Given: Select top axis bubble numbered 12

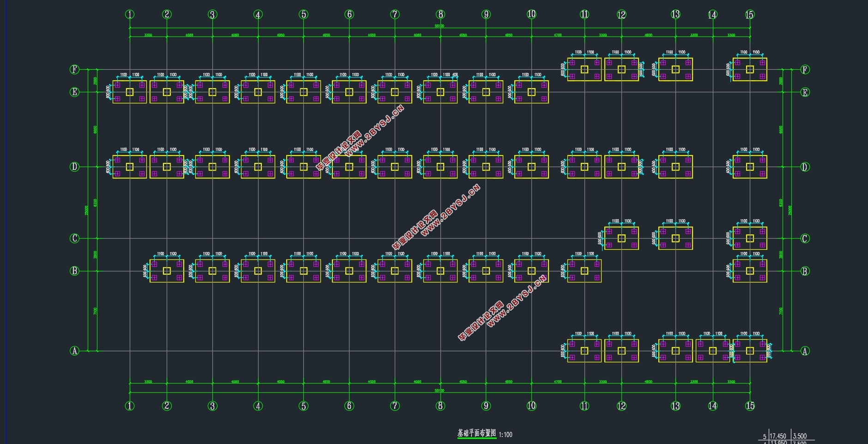Looking at the screenshot, I should tap(621, 14).
